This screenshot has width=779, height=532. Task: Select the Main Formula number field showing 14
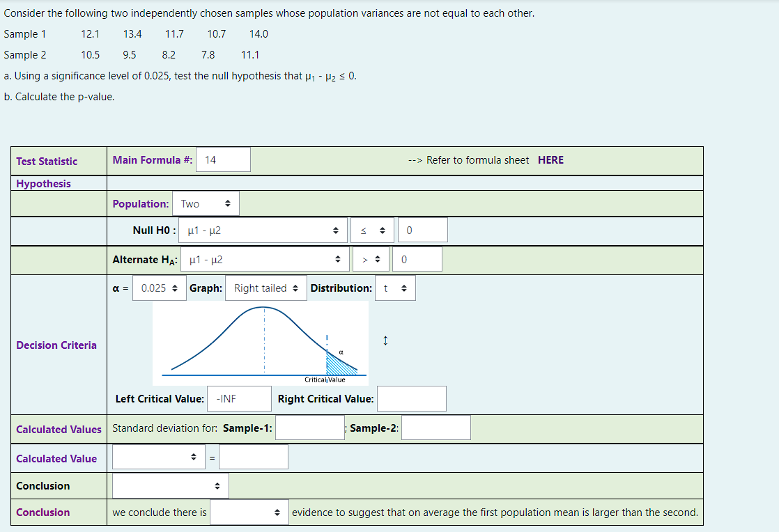[x=223, y=160]
